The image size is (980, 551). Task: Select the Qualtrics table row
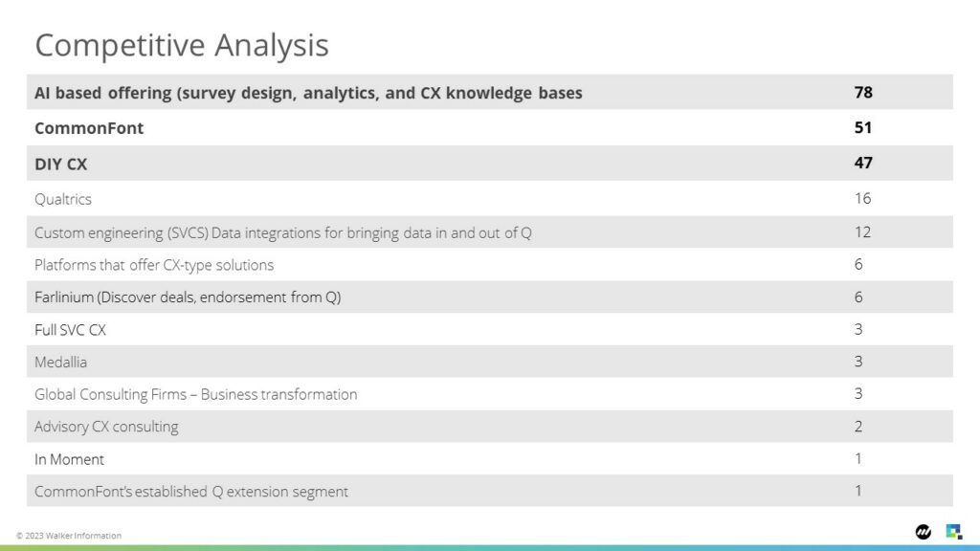point(489,199)
